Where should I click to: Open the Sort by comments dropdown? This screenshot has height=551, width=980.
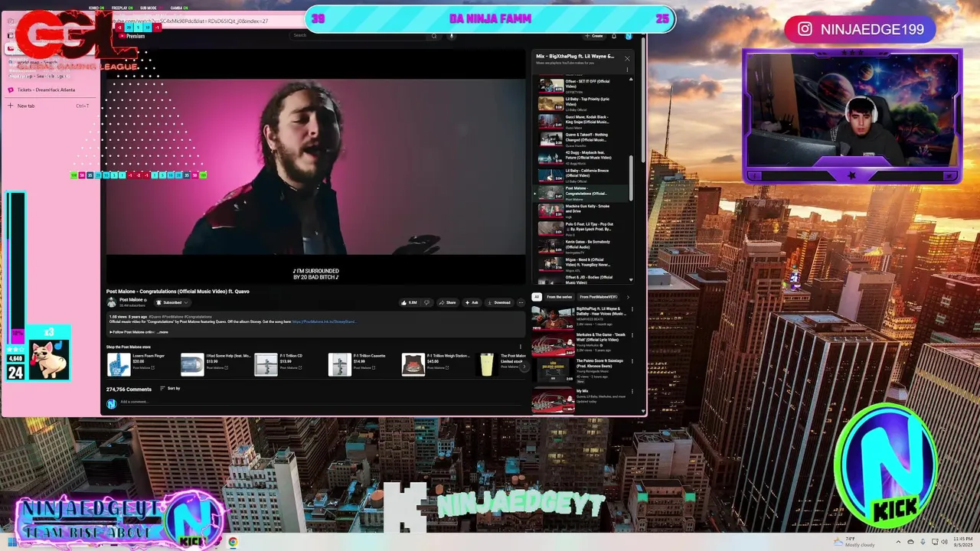click(170, 389)
